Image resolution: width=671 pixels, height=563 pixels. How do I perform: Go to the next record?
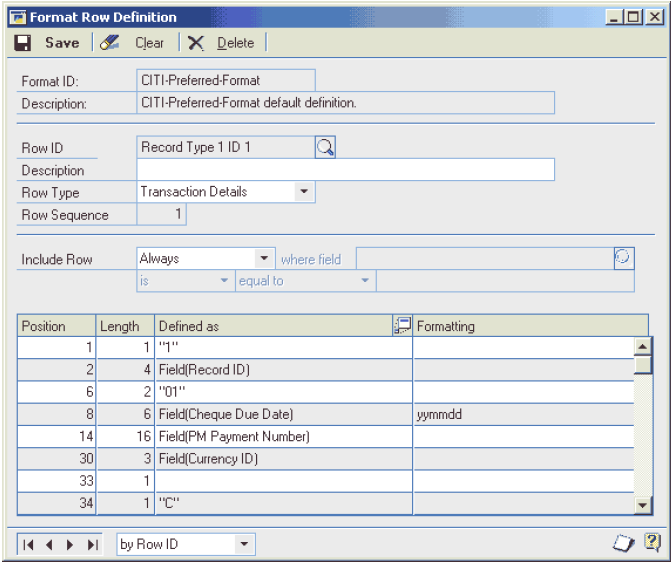pos(70,544)
